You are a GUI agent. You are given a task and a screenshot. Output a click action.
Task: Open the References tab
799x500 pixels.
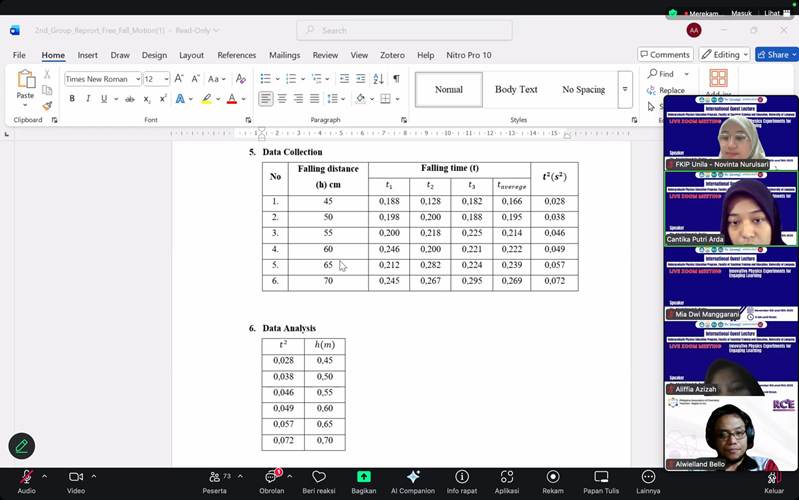click(236, 55)
